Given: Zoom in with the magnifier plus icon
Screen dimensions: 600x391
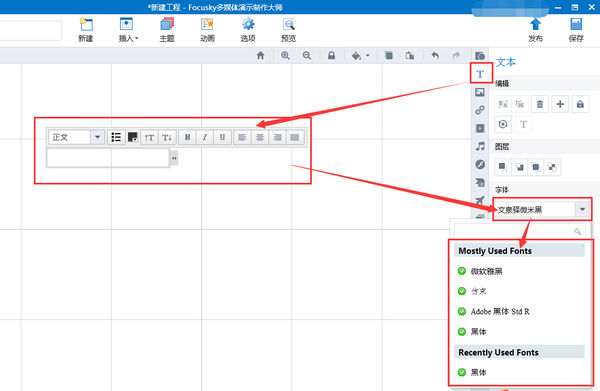Looking at the screenshot, I should click(285, 55).
